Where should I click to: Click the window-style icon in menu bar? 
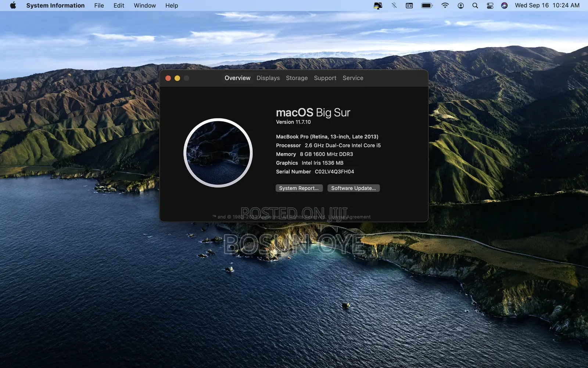(x=409, y=6)
